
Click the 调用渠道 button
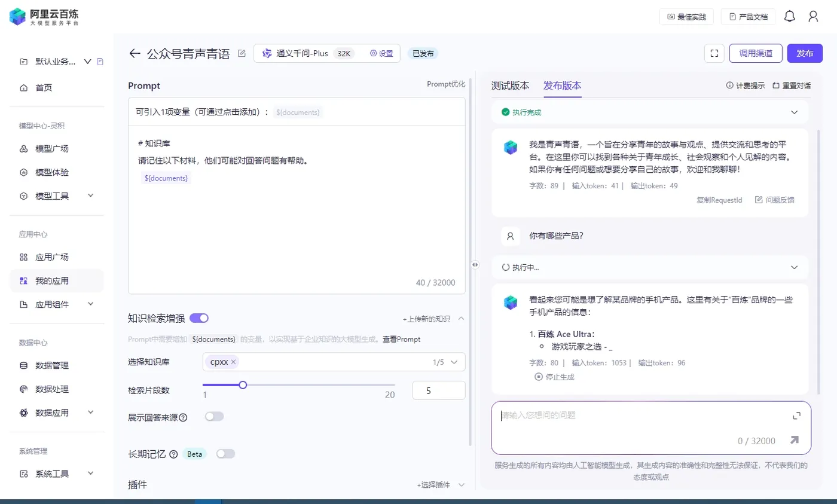(756, 53)
